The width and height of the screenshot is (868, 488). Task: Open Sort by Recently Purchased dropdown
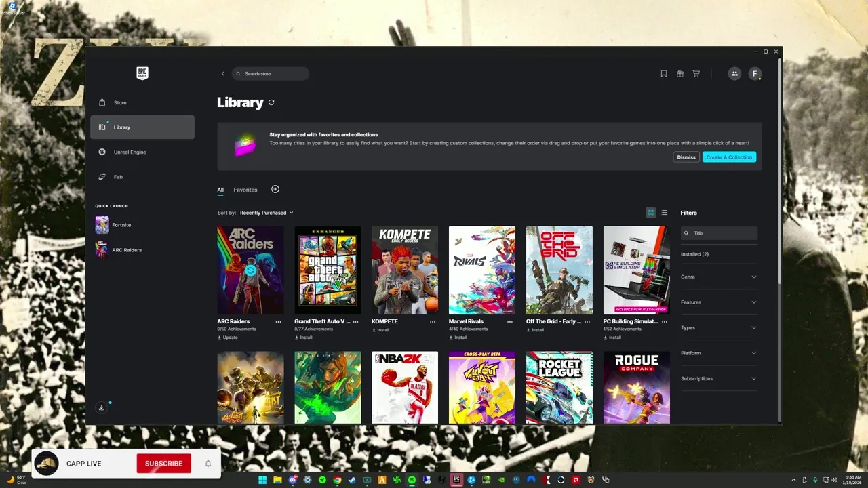pyautogui.click(x=266, y=213)
